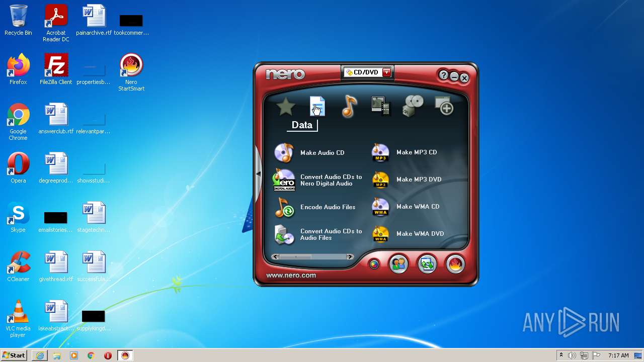Click the Nero flame button
The width and height of the screenshot is (644, 362).
tap(455, 264)
